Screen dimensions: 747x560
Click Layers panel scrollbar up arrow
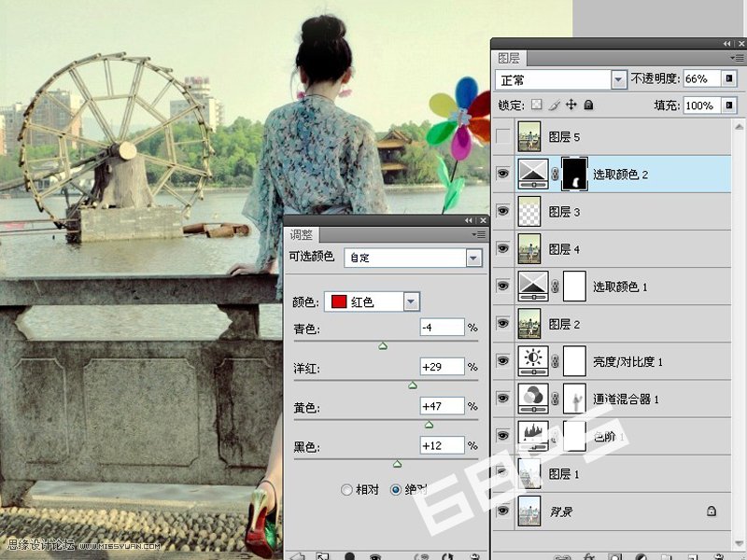click(x=739, y=126)
